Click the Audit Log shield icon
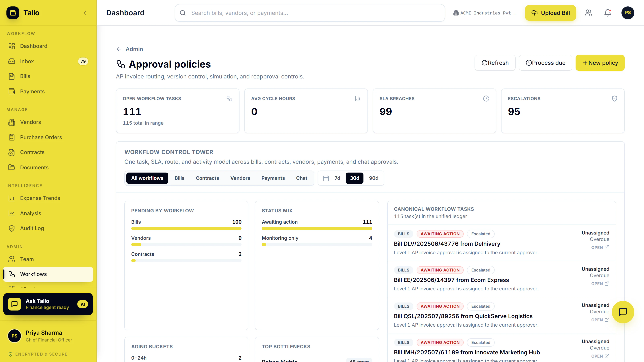The height and width of the screenshot is (362, 644). tap(11, 228)
